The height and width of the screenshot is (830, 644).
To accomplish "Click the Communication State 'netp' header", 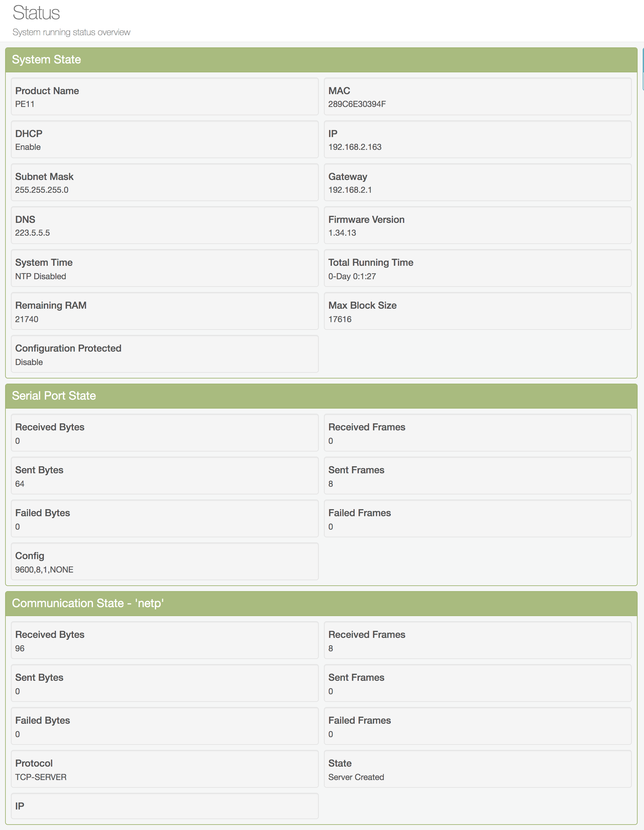I will point(88,603).
